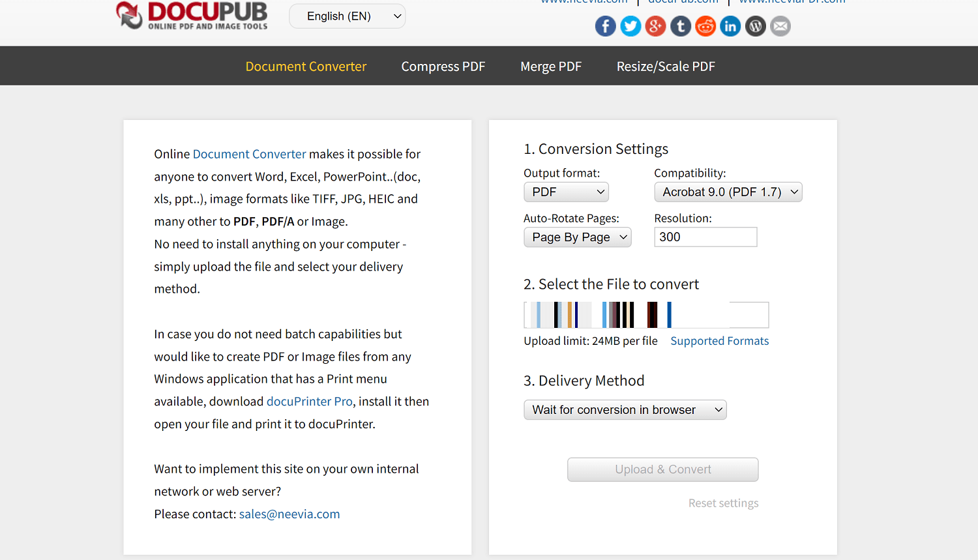Click the "Upload limit: 24MB per file" text
This screenshot has width=978, height=560.
tap(591, 341)
